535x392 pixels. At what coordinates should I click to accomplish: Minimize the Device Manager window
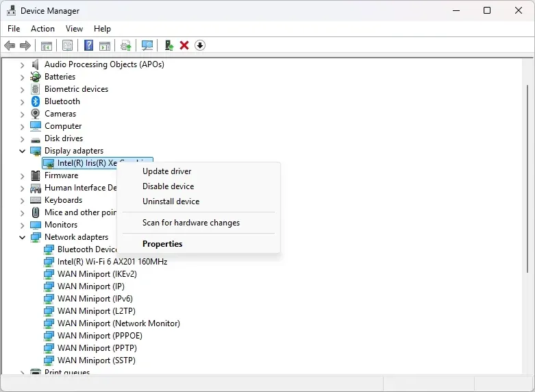tap(456, 10)
